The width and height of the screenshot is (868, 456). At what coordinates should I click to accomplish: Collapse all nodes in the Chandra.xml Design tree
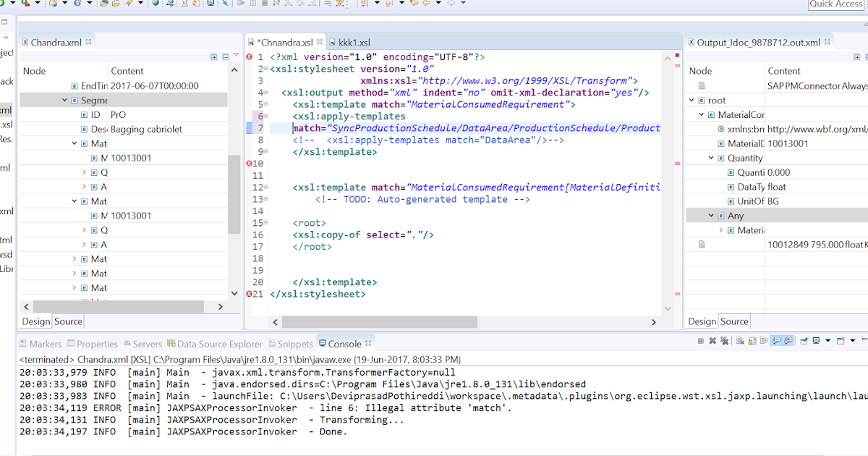[226, 56]
